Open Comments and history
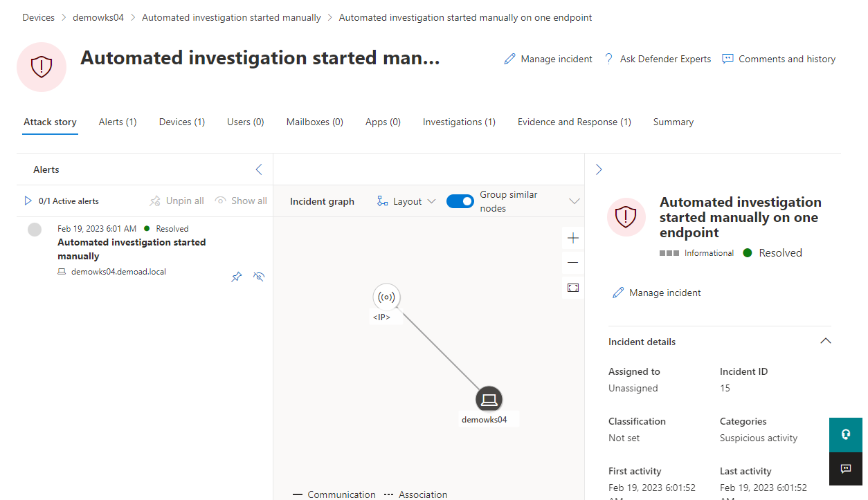The width and height of the screenshot is (868, 500). pyautogui.click(x=779, y=59)
